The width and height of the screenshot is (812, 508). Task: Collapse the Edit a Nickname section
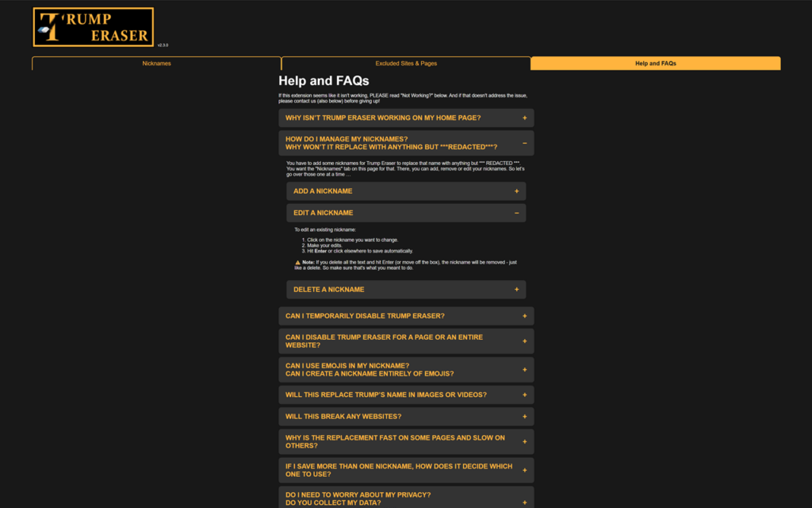(406, 213)
